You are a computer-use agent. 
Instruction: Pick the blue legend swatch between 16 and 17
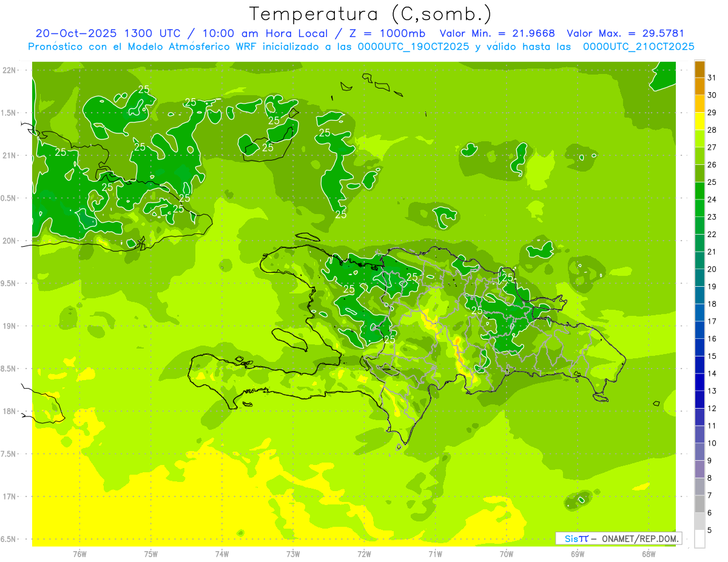[x=699, y=330]
